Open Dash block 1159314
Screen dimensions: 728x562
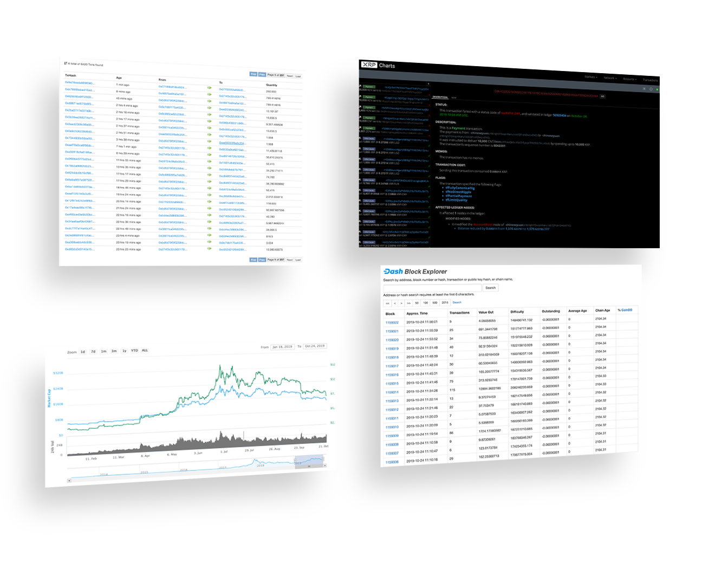coord(392,392)
